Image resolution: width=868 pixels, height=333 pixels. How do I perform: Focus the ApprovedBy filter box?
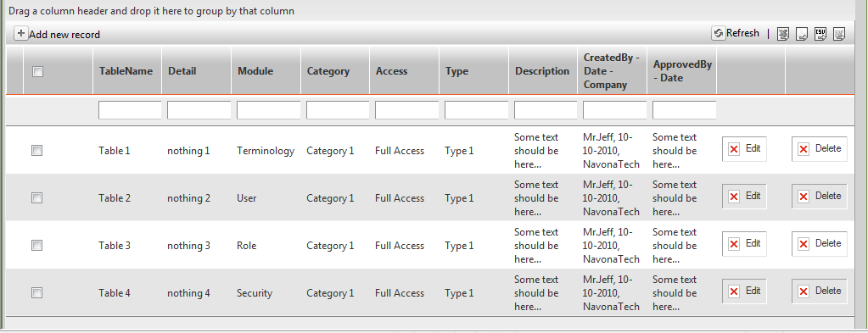click(684, 110)
